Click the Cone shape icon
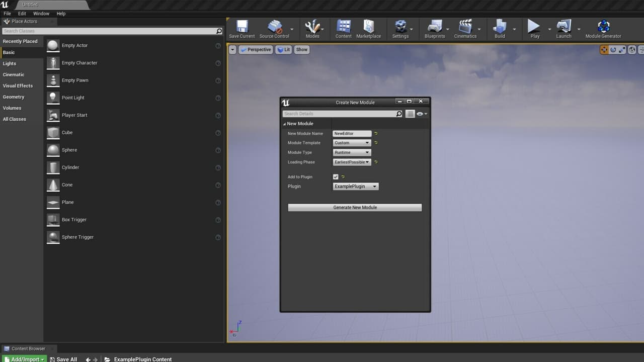This screenshot has width=644, height=362. pos(53,185)
